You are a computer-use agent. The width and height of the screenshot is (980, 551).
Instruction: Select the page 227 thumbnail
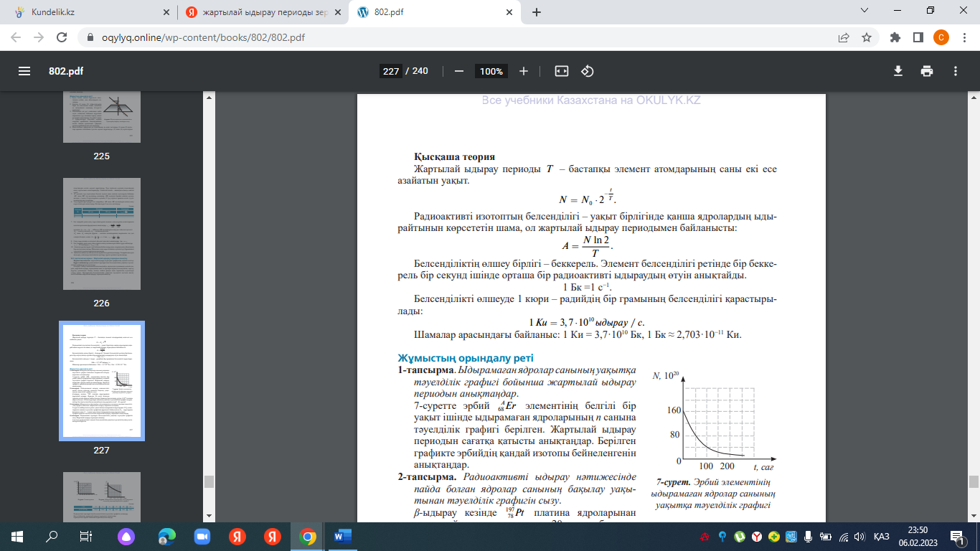[x=101, y=380]
